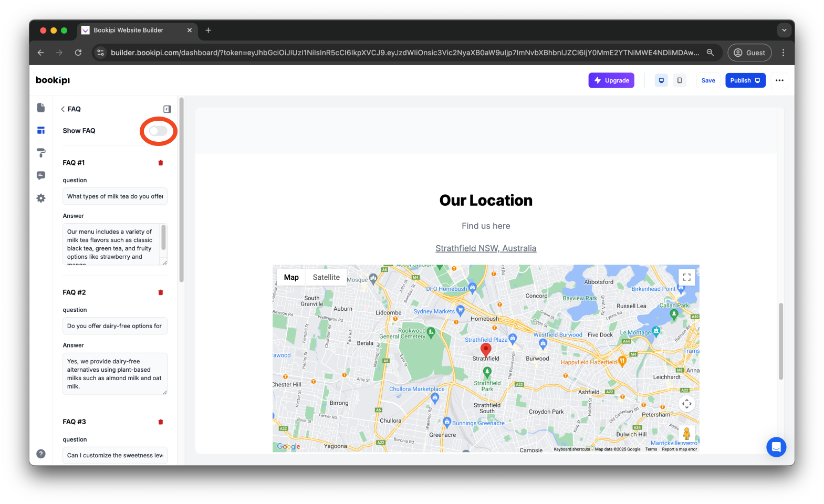Open the settings gear in sidebar
This screenshot has height=504, width=824.
[41, 198]
